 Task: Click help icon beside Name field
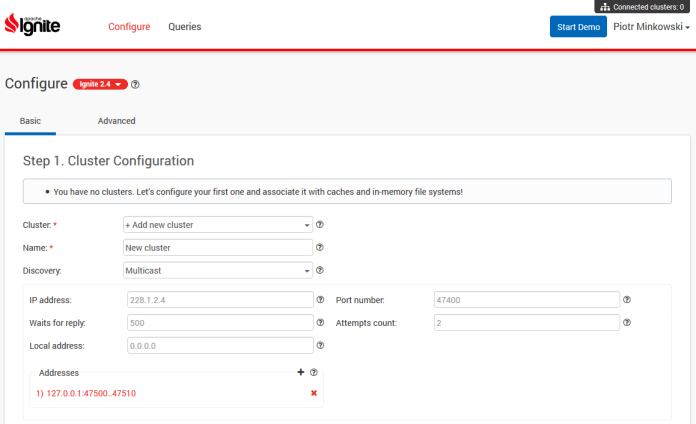[320, 247]
